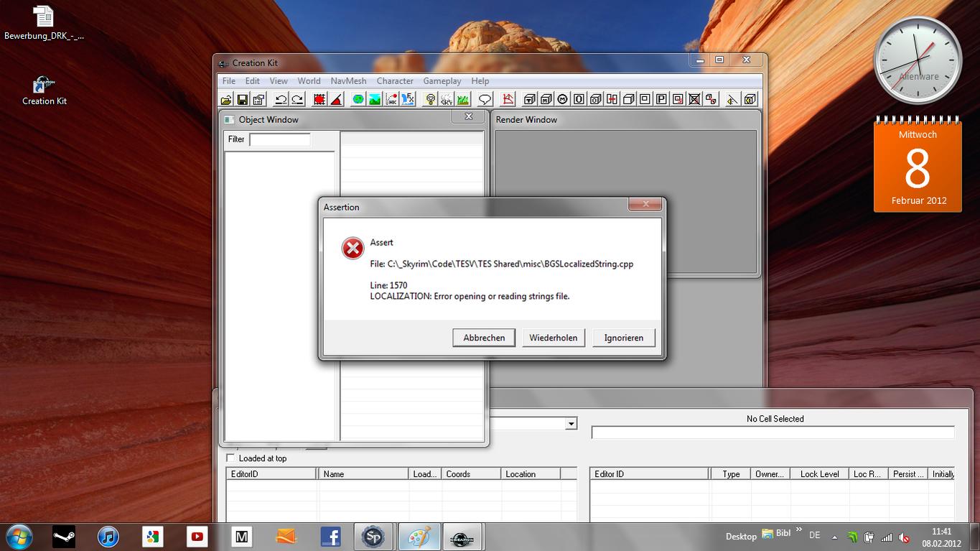This screenshot has height=551, width=980.
Task: Enable the 'Loaded at top' checkbox
Action: tap(230, 458)
